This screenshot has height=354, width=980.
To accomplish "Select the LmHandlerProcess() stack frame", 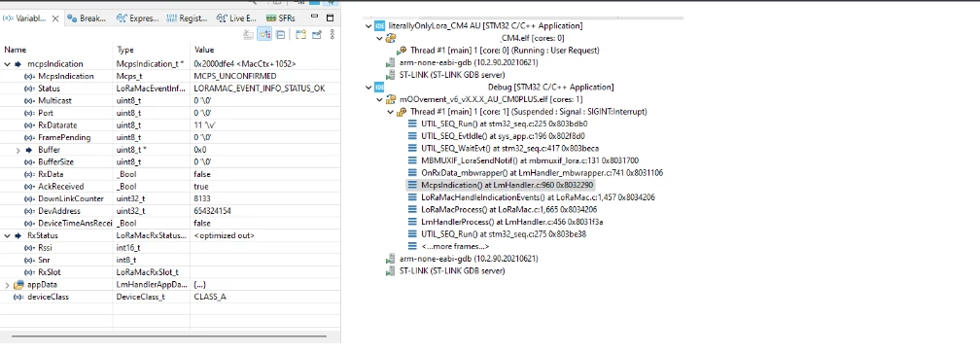I will pos(505,222).
